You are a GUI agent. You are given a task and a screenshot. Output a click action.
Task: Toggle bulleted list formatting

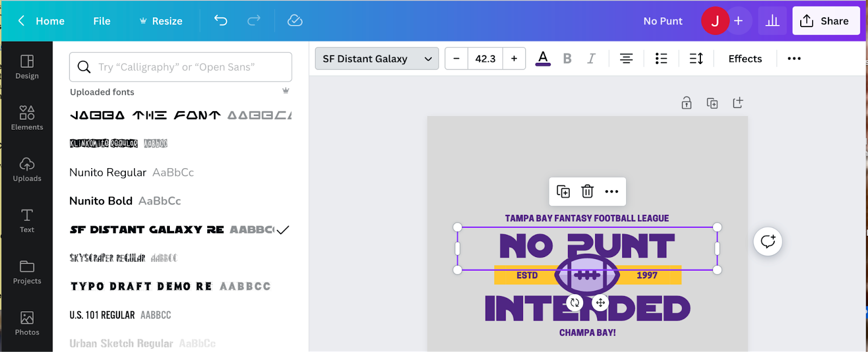tap(661, 59)
